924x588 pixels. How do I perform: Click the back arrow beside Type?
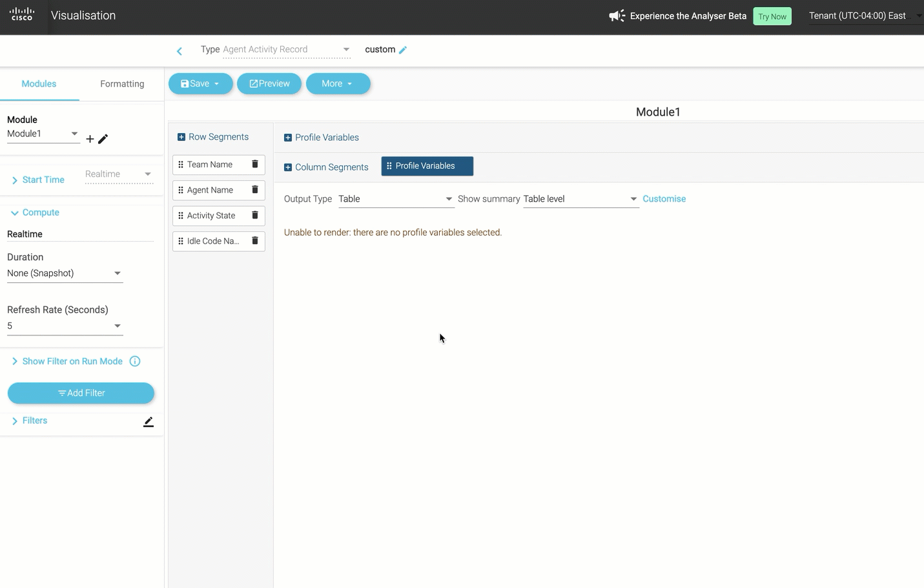[x=180, y=51]
